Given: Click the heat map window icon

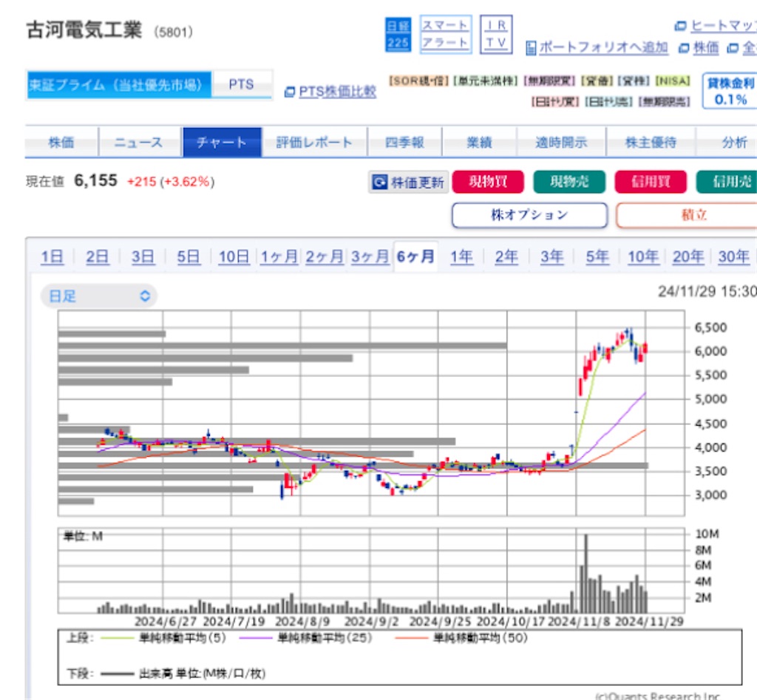Looking at the screenshot, I should [680, 26].
